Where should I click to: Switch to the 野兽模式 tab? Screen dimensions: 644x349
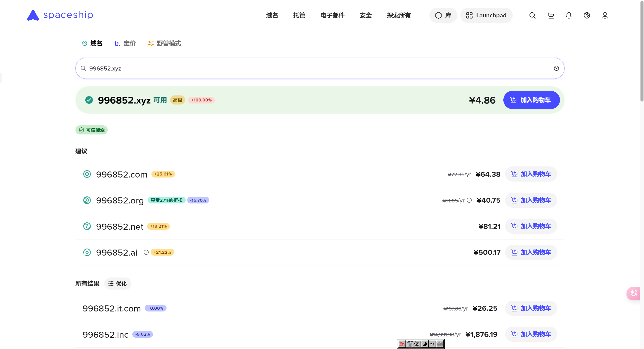pos(165,43)
